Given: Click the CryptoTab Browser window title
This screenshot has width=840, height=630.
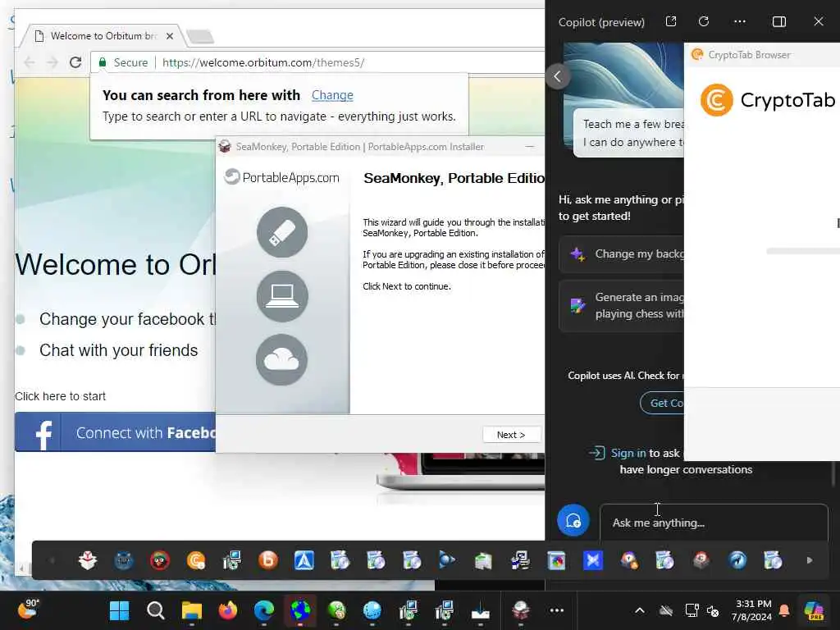Looking at the screenshot, I should (x=749, y=55).
